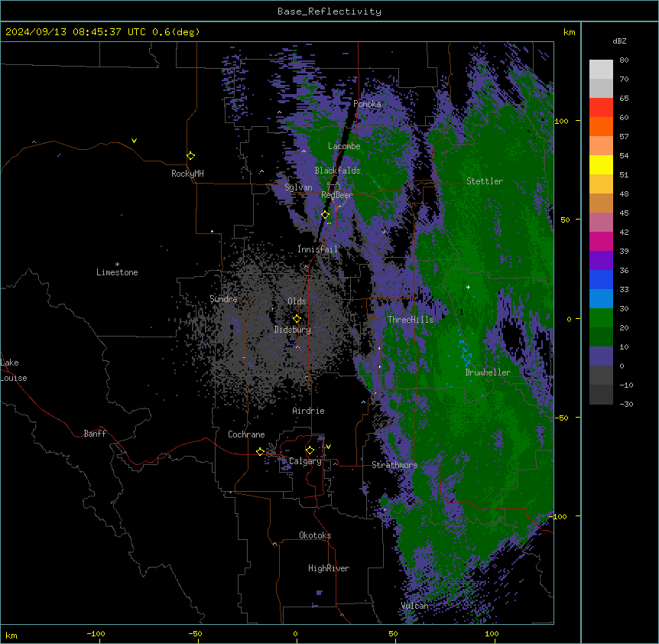Select the yellow diamond marker above Calgary label
This screenshot has height=644, width=659.
click(x=310, y=450)
